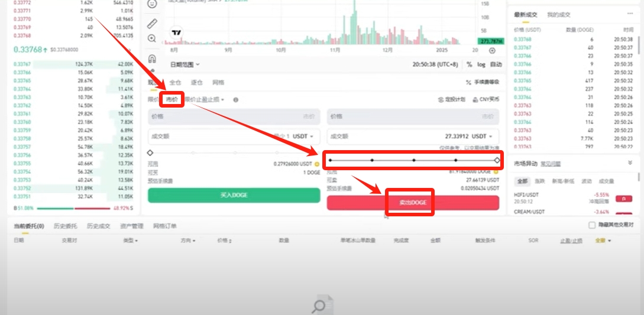The image size is (644, 315).
Task: Toggle the % percentage scale on chart
Action: pyautogui.click(x=469, y=64)
